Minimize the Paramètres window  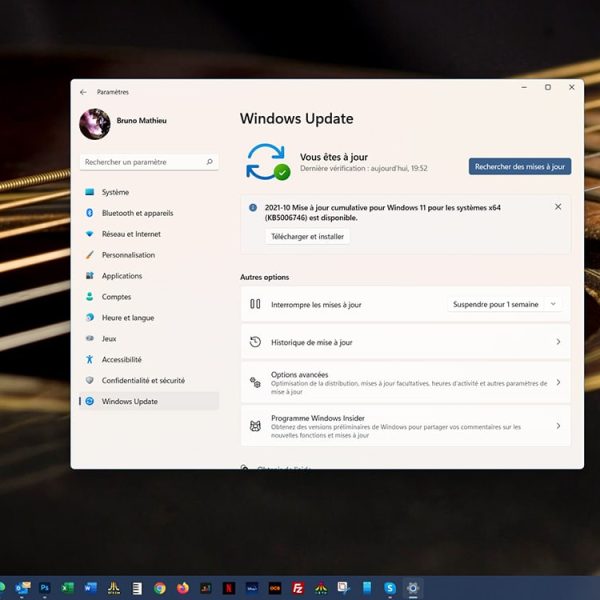[x=524, y=87]
